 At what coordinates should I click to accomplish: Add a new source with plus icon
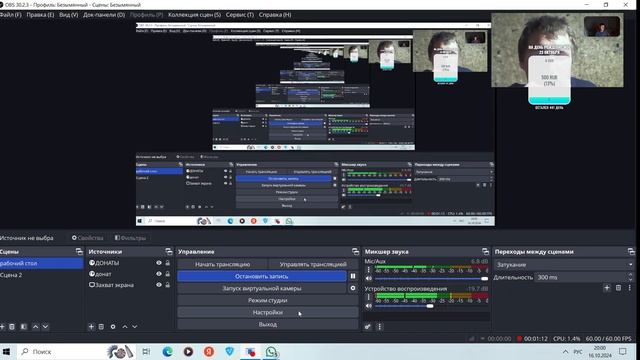[x=91, y=327]
